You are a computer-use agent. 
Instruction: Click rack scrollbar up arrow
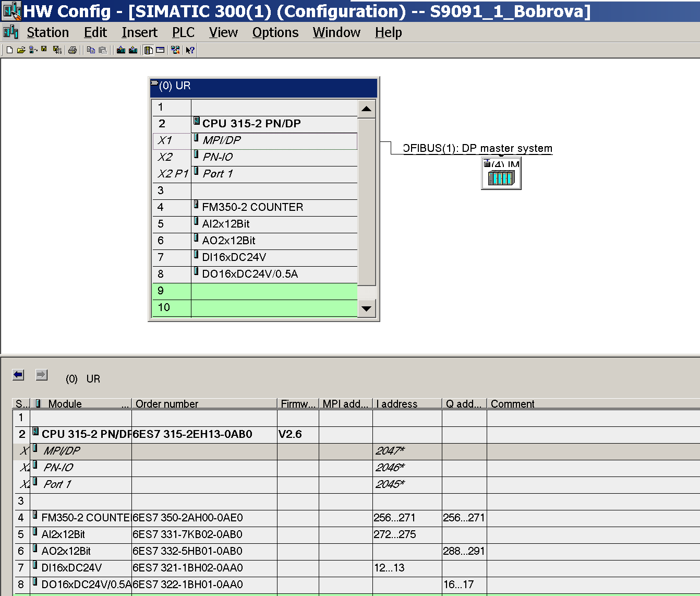pos(367,109)
